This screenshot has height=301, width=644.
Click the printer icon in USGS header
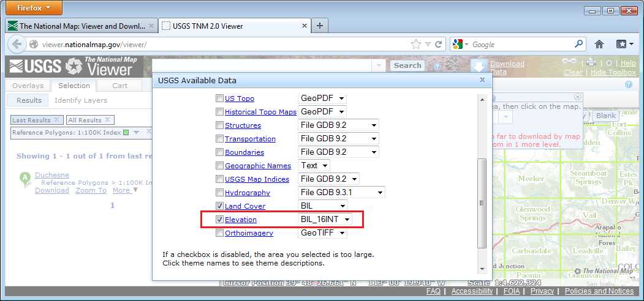[591, 62]
